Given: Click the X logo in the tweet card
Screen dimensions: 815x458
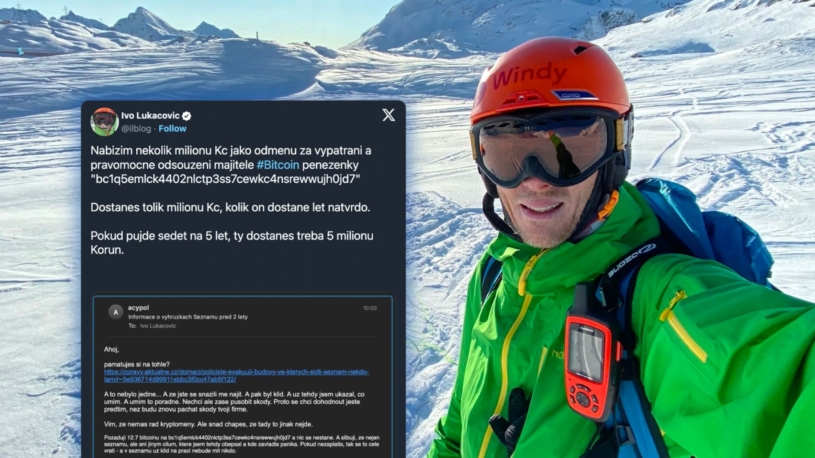Looking at the screenshot, I should tap(388, 115).
